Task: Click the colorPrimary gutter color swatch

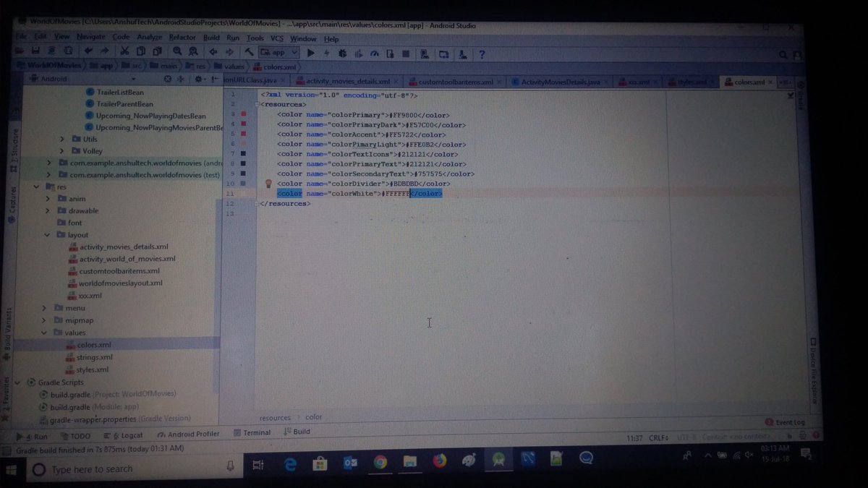Action: (243, 114)
